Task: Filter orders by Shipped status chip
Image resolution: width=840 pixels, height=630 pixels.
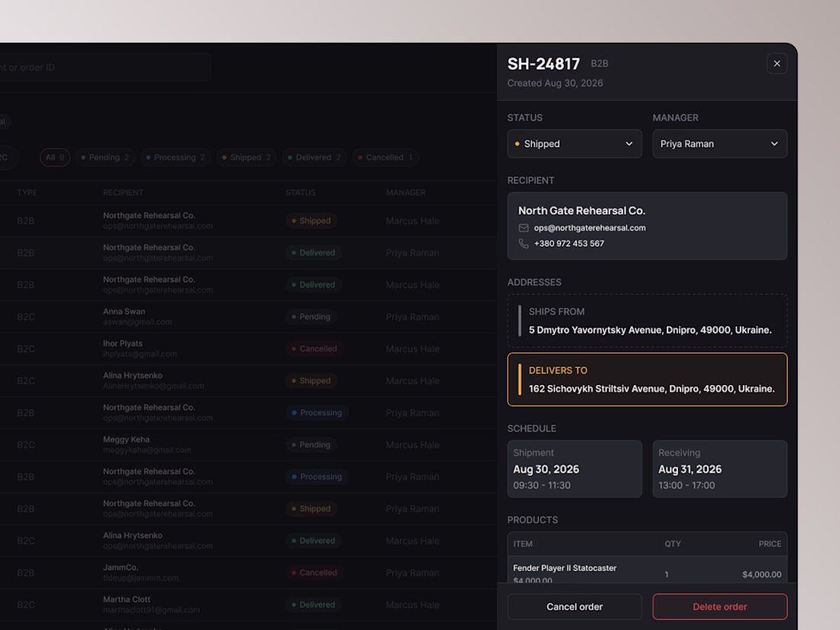Action: click(x=247, y=157)
